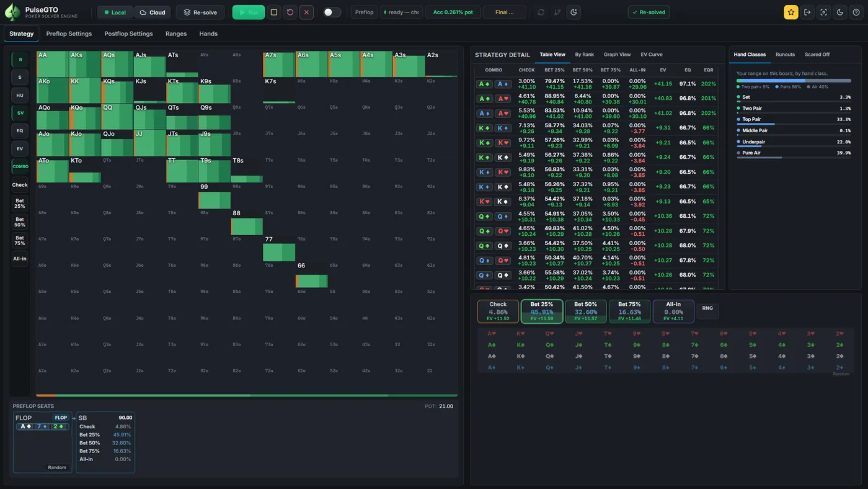
Task: Select the Local solver mode
Action: tap(115, 12)
